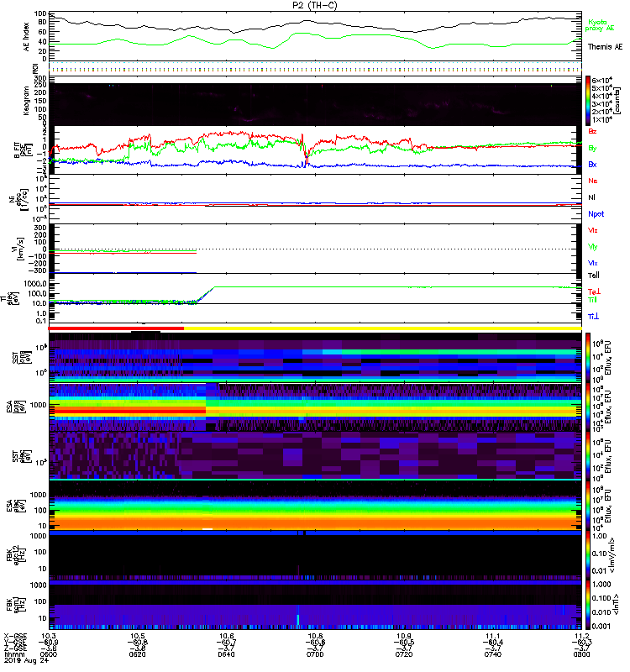Click the Te parallel legend label in black
The image size is (630, 672).
593,276
